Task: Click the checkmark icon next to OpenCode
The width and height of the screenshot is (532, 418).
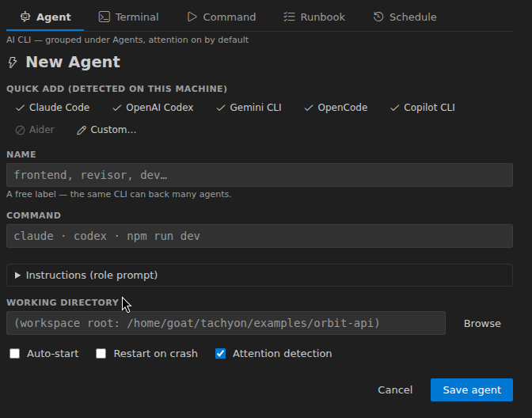Action: 309,108
